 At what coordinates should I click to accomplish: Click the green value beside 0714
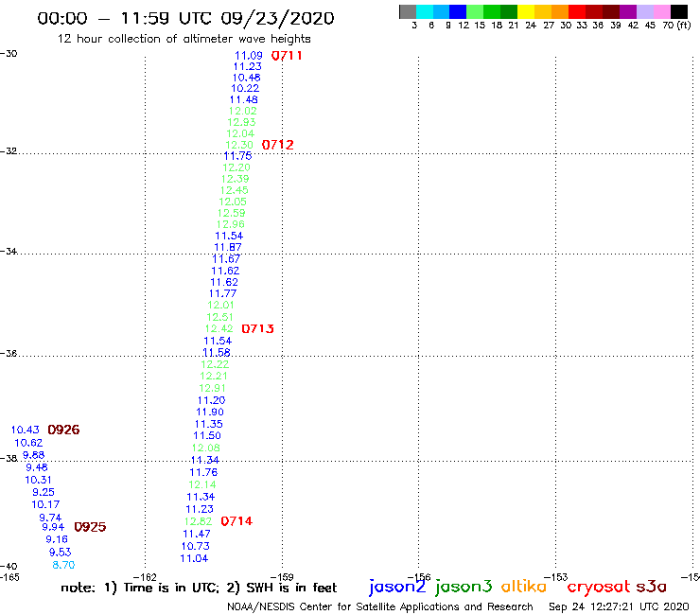(199, 521)
